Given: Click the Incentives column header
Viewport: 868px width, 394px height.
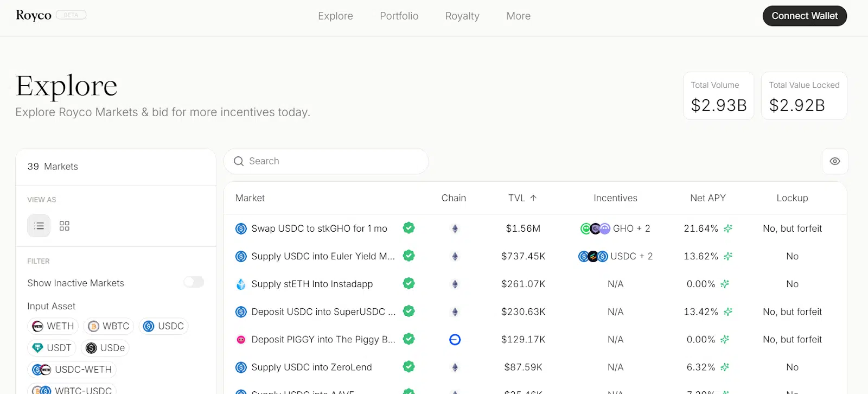Looking at the screenshot, I should pos(615,198).
